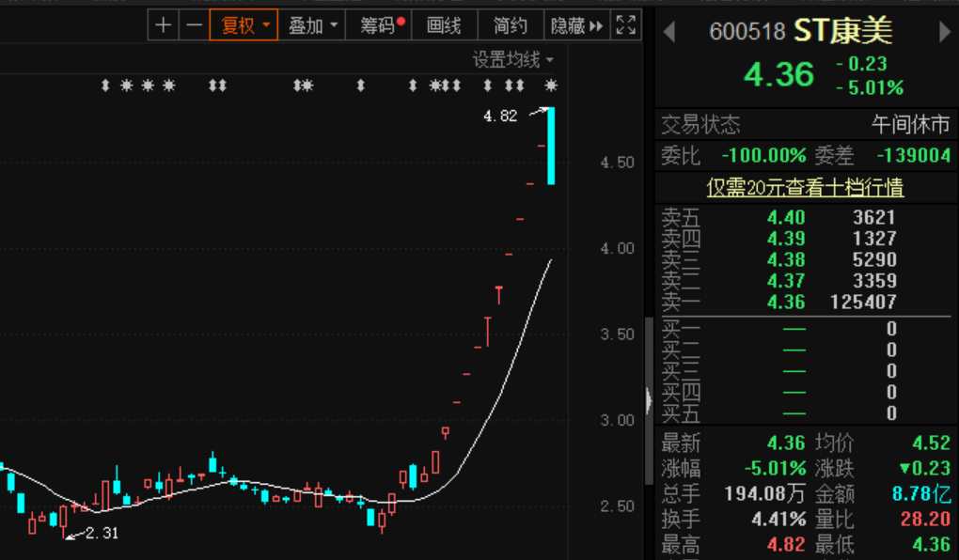Click the 买五 bid row
Image resolution: width=959 pixels, height=560 pixels.
(806, 413)
